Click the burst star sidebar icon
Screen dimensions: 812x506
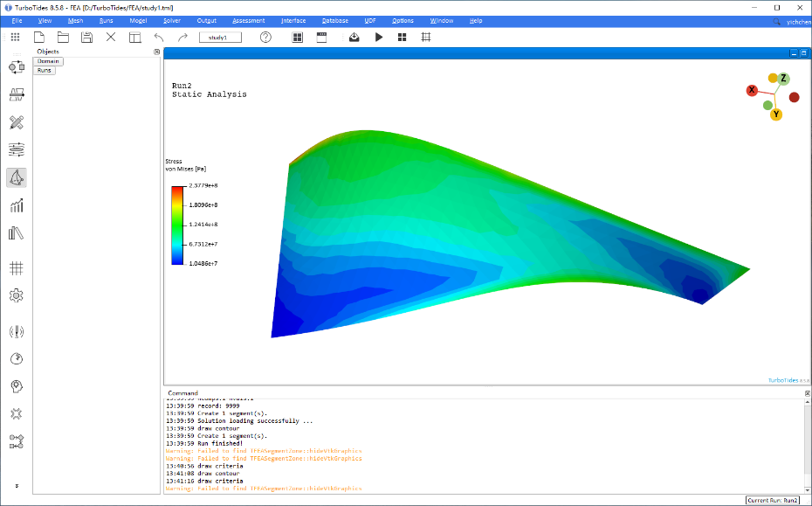point(17,413)
